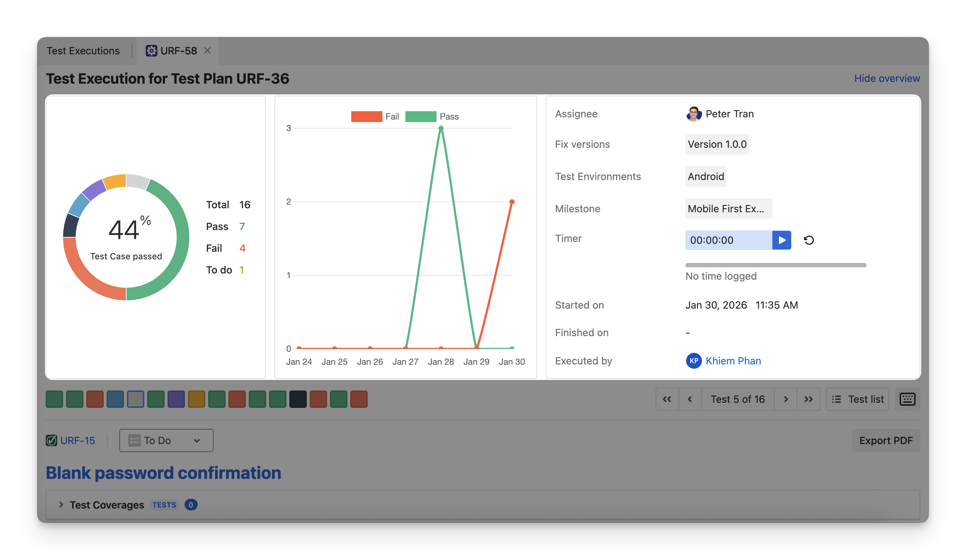Screen dimensions: 966x560
Task: Jump to last test double-arrow
Action: (808, 399)
